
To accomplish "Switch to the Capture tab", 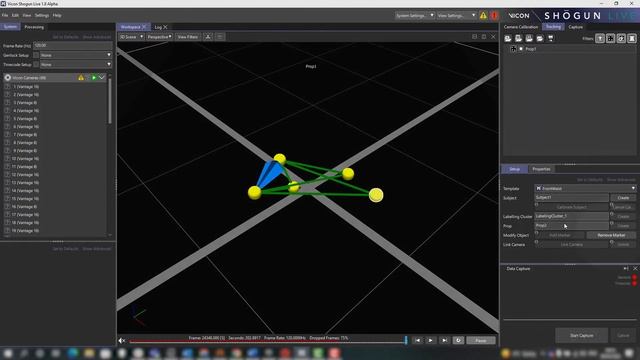I will point(576,27).
